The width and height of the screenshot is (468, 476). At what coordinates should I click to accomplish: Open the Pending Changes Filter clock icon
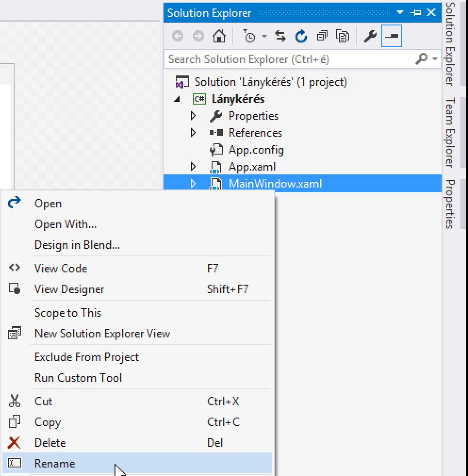point(249,36)
